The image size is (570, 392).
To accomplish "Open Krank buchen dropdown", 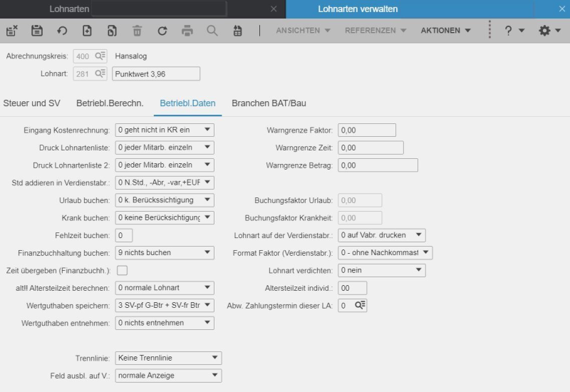I will pyautogui.click(x=165, y=217).
